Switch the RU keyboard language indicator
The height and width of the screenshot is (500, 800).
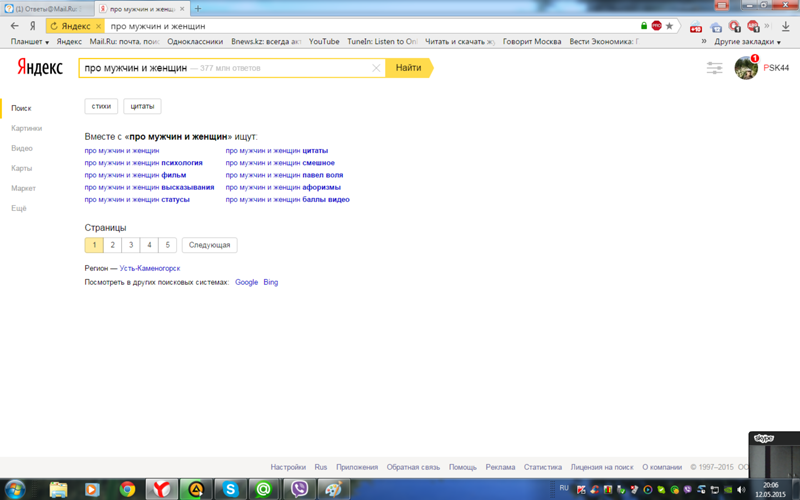pyautogui.click(x=564, y=488)
